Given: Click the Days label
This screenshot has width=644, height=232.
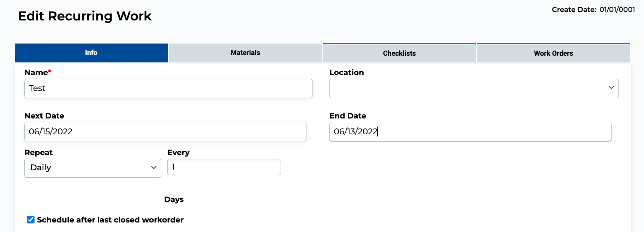Looking at the screenshot, I should point(174,200).
